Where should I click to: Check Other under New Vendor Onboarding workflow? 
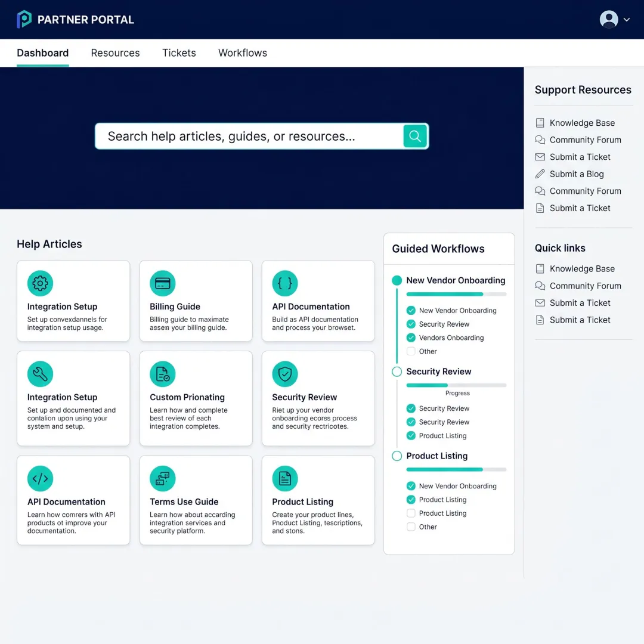coord(411,351)
